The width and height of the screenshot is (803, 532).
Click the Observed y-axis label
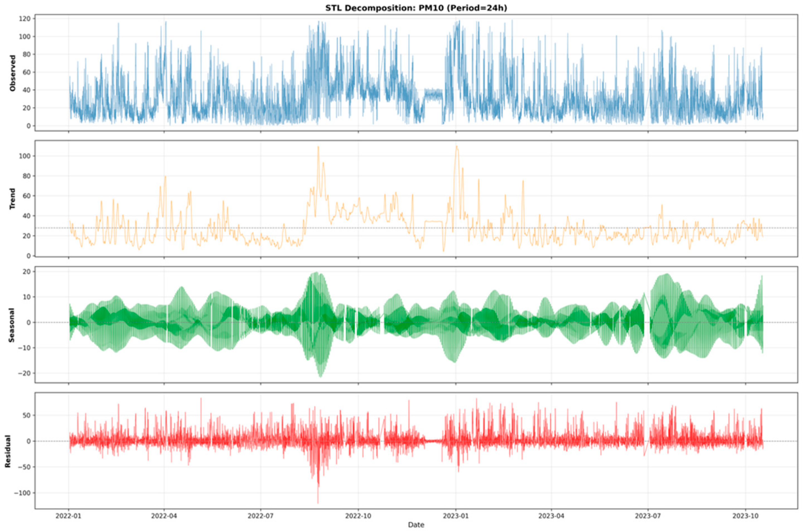point(13,73)
